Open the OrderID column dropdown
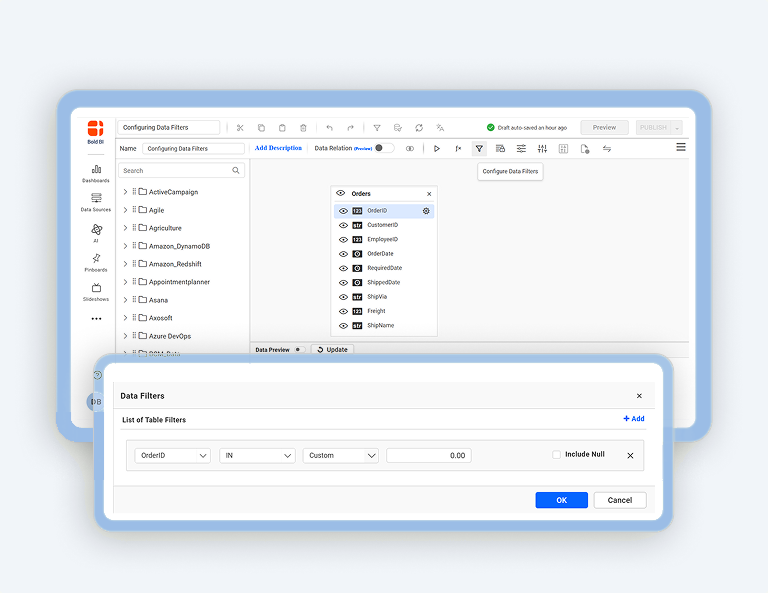Screen dimensions: 768x593 pyautogui.click(x=172, y=455)
